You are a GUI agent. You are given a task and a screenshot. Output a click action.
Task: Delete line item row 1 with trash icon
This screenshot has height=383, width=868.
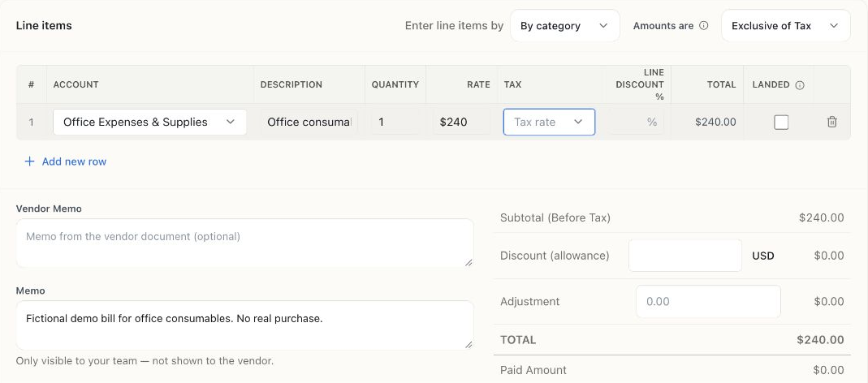click(831, 122)
